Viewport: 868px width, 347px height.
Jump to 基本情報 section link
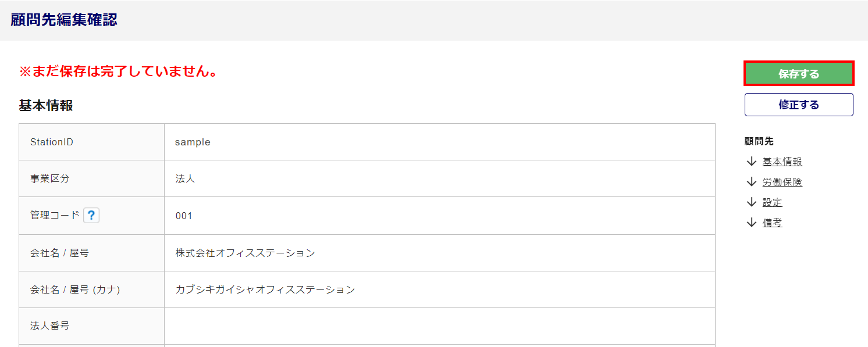pyautogui.click(x=782, y=162)
